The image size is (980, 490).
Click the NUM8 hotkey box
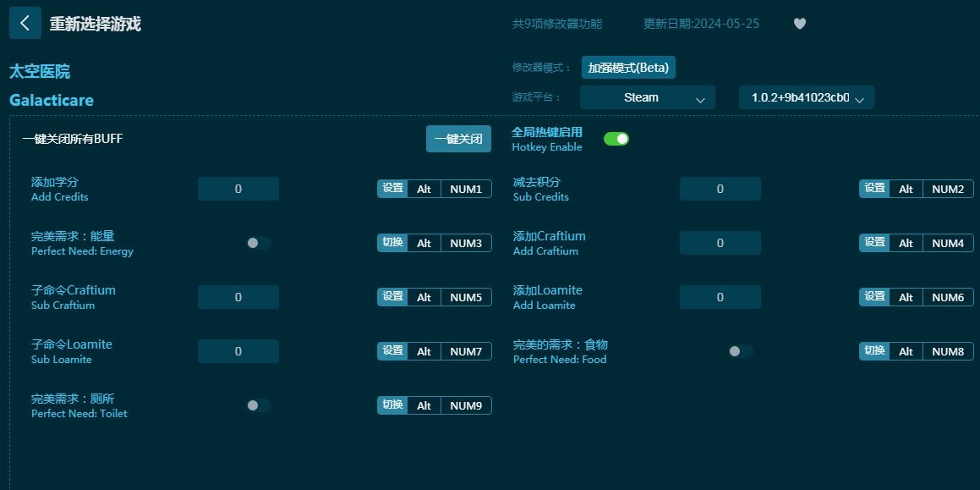click(x=948, y=351)
